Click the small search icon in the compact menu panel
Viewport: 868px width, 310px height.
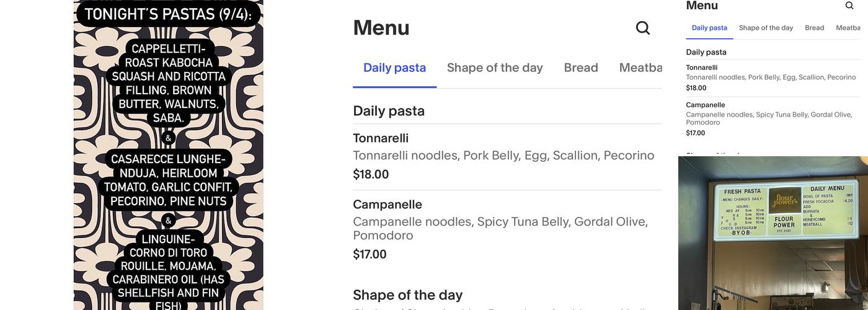(x=849, y=6)
